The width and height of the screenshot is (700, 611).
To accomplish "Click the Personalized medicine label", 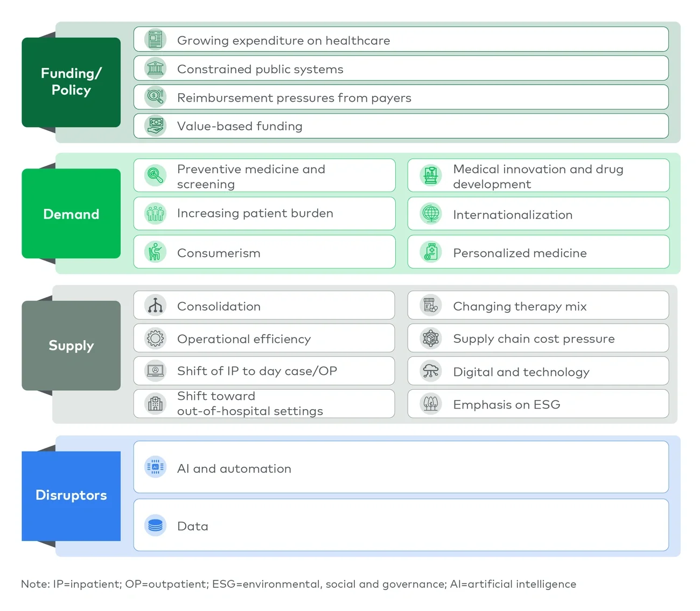I will [x=520, y=253].
